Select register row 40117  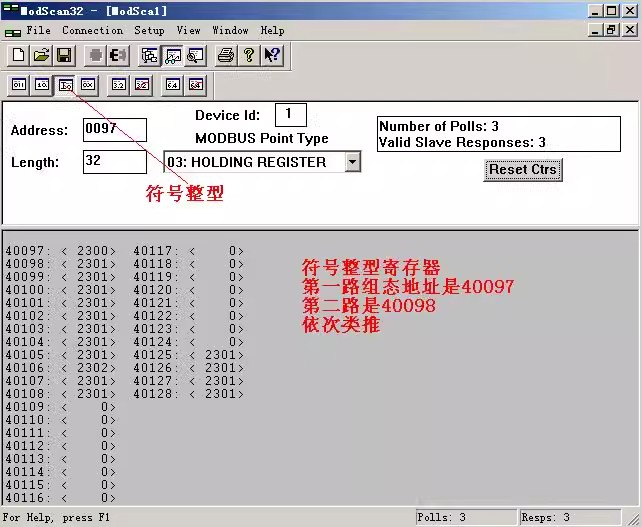click(188, 251)
